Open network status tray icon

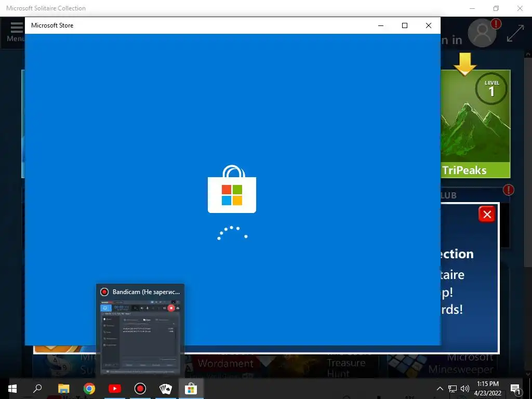[453, 389]
